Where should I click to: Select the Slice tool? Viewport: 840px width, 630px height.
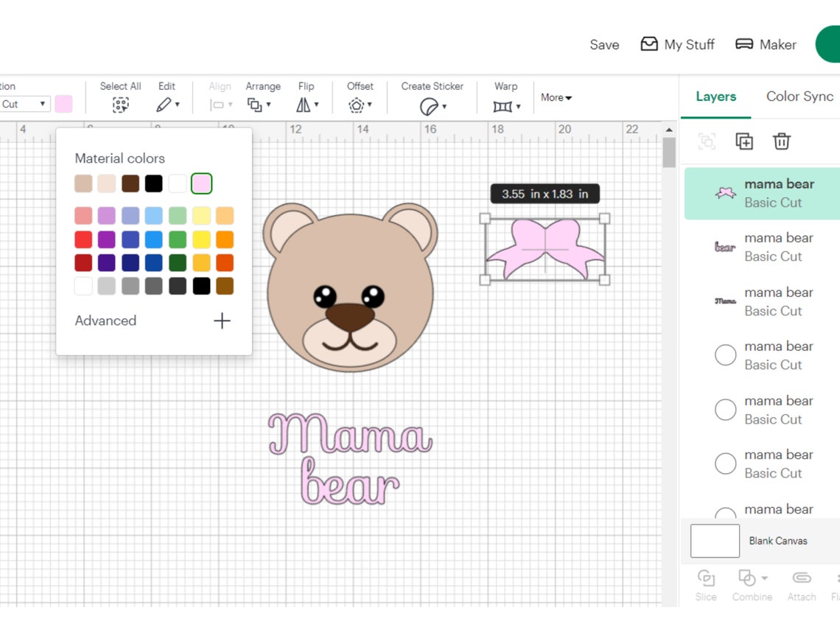[x=705, y=586]
